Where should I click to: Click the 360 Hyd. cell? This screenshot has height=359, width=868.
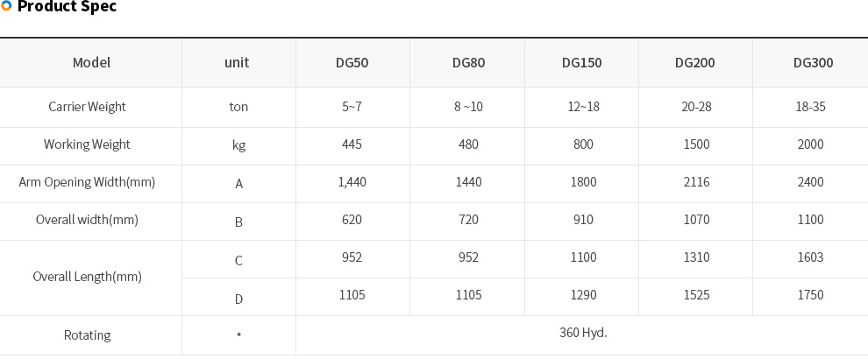(583, 333)
